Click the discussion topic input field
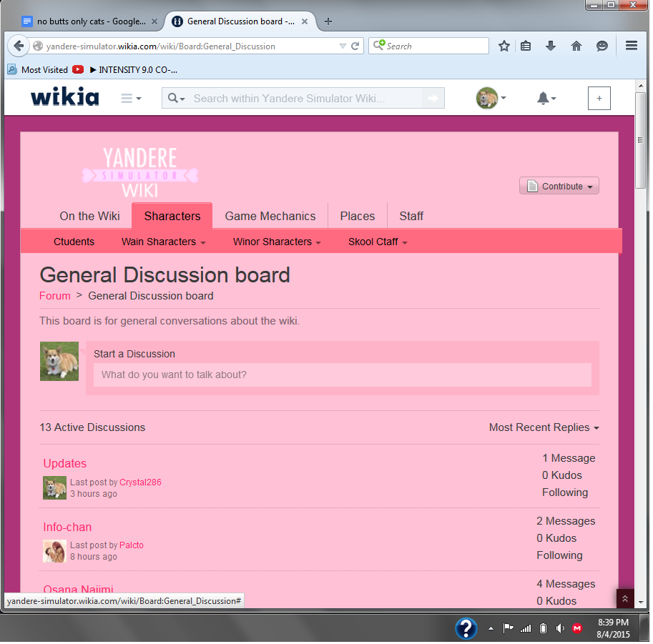This screenshot has width=653, height=644. pos(343,375)
